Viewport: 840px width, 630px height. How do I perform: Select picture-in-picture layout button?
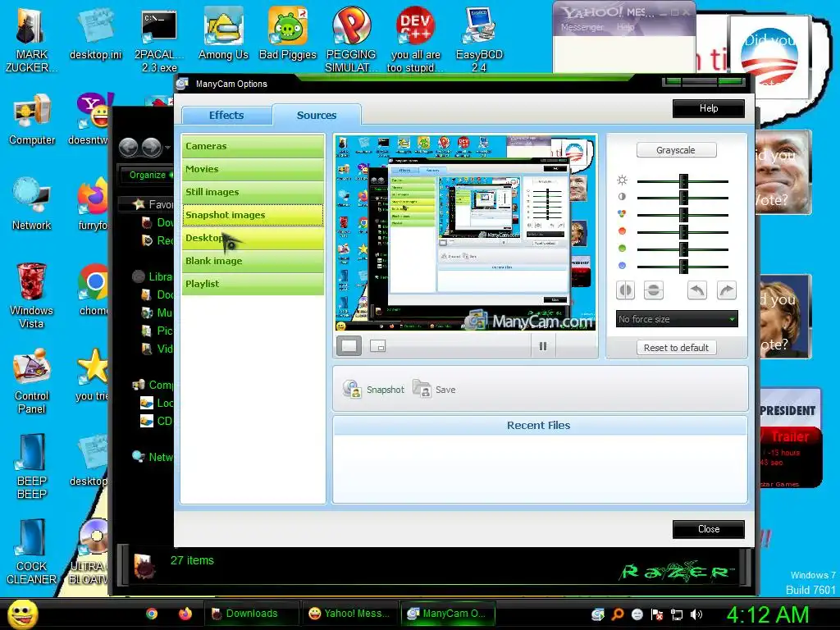[377, 346]
